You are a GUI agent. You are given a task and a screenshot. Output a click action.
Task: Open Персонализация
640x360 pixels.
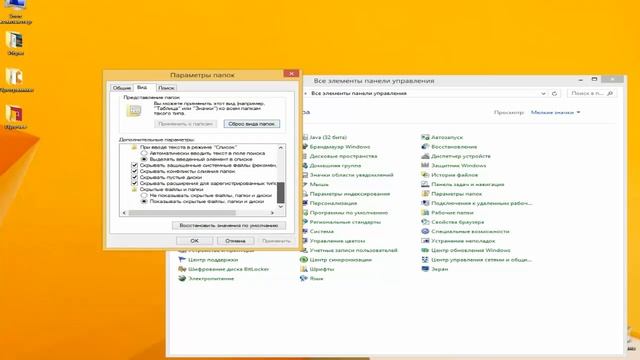[x=329, y=203]
